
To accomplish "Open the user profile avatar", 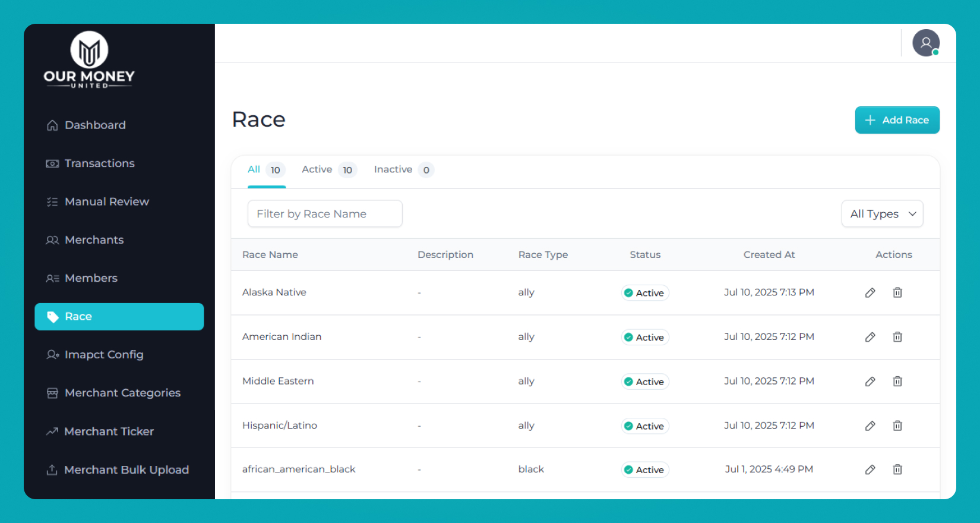I will coord(925,43).
